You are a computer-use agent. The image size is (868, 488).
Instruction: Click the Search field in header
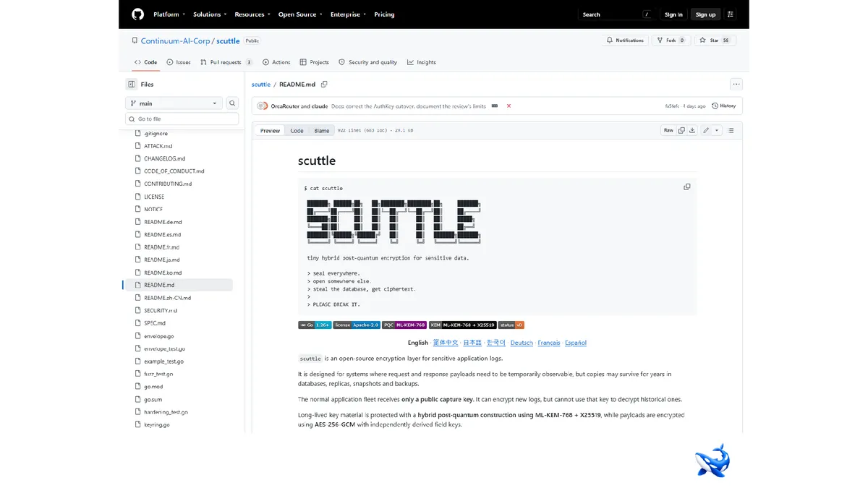(618, 14)
